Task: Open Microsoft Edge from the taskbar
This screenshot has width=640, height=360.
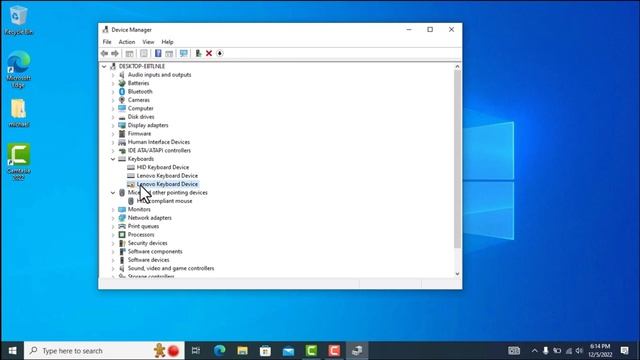Action: [x=220, y=351]
